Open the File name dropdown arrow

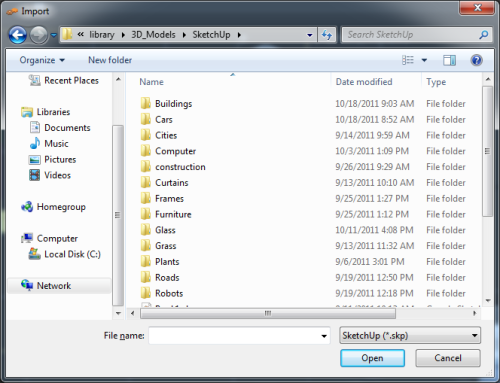(x=324, y=336)
